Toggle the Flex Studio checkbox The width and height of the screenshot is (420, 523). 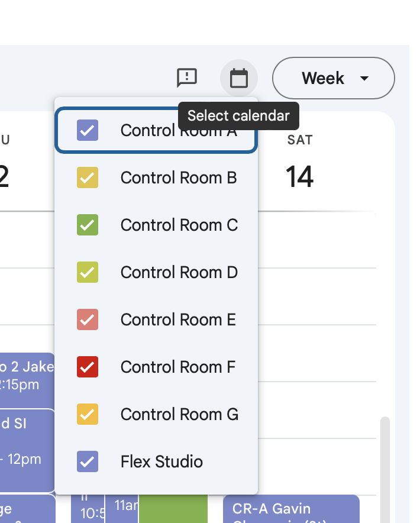tap(87, 461)
